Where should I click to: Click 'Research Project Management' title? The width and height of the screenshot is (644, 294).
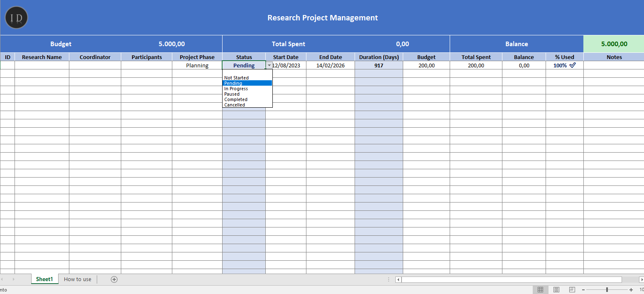coord(323,18)
